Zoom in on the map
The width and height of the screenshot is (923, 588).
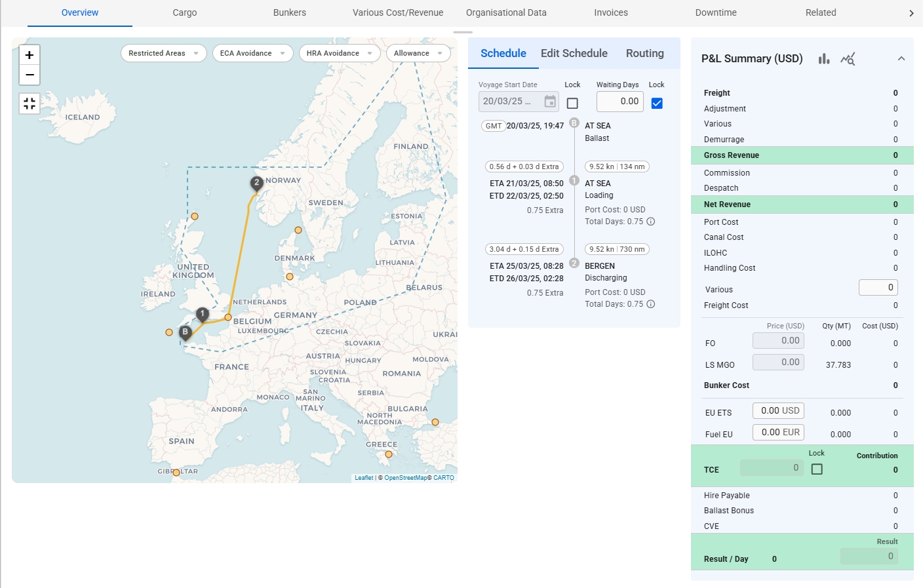click(29, 55)
